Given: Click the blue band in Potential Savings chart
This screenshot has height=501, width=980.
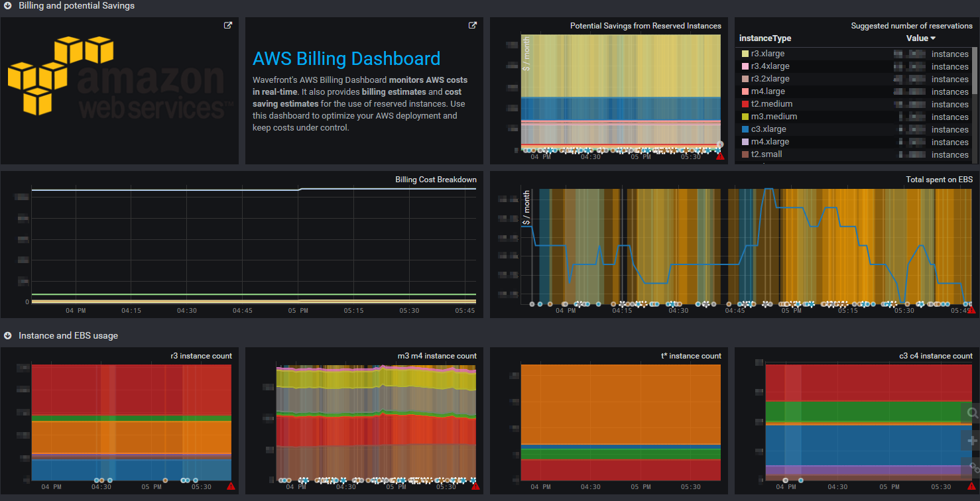Looking at the screenshot, I should tap(621, 109).
